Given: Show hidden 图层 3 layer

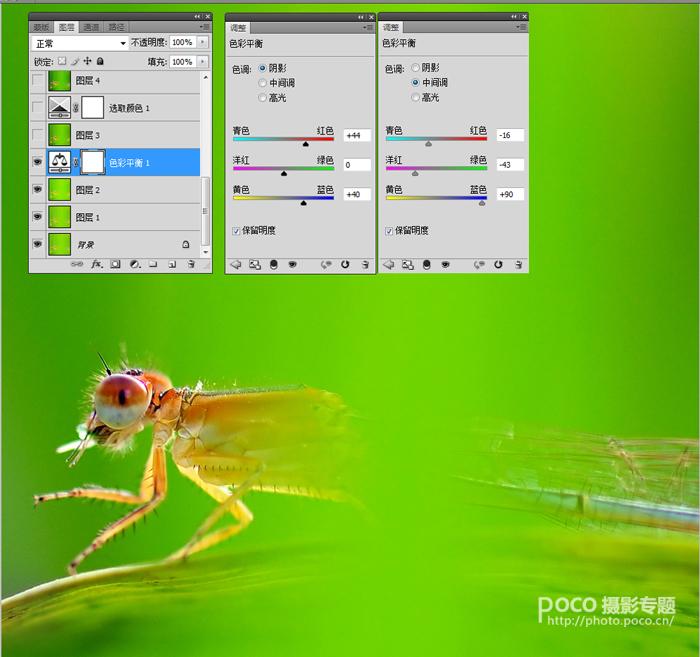Looking at the screenshot, I should tap(38, 135).
